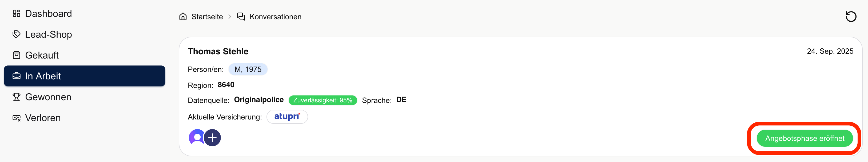
Task: Click the lead name Thomas Stehle
Action: click(x=218, y=51)
